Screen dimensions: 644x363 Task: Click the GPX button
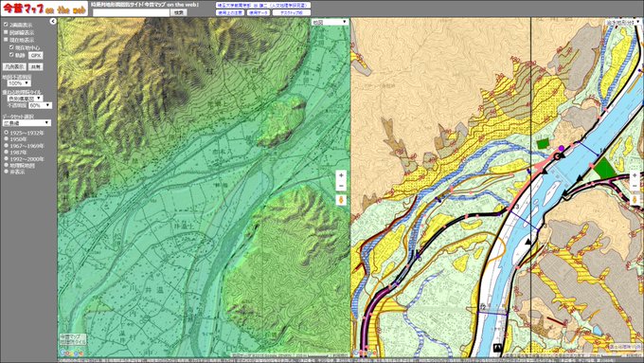point(36,55)
